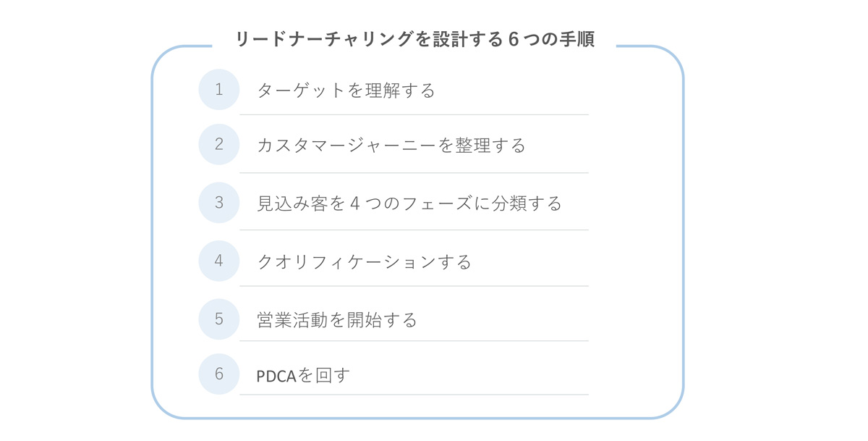Click the divider line under step 6
Screen dimensions: 868x441
tap(414, 395)
